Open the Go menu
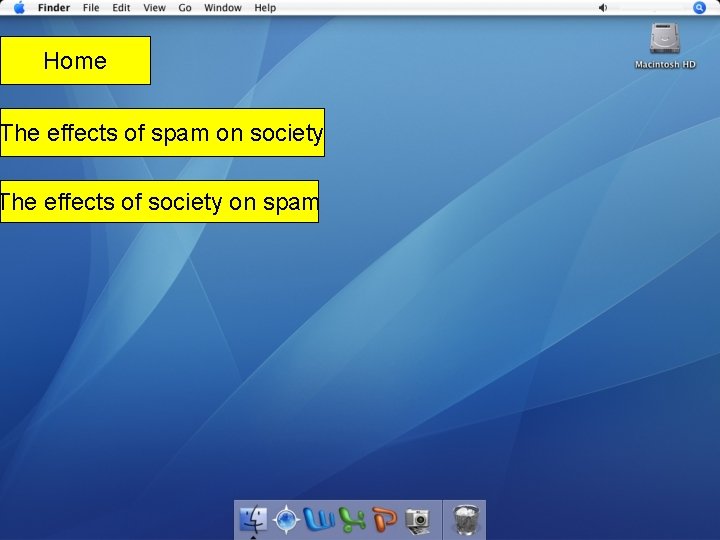 [x=185, y=8]
